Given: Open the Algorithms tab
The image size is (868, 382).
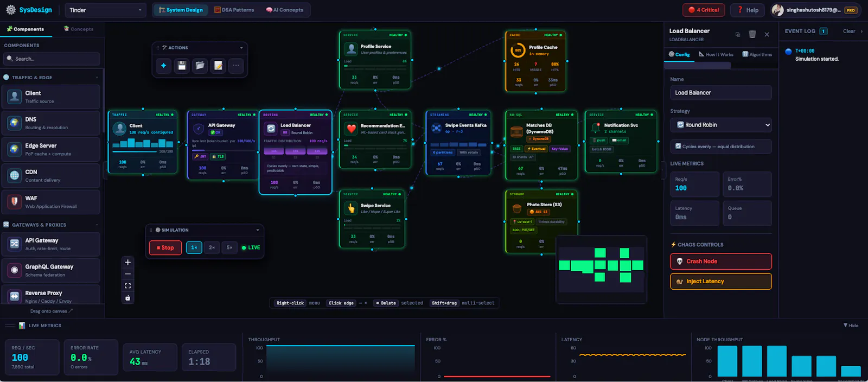Looking at the screenshot, I should [x=757, y=54].
